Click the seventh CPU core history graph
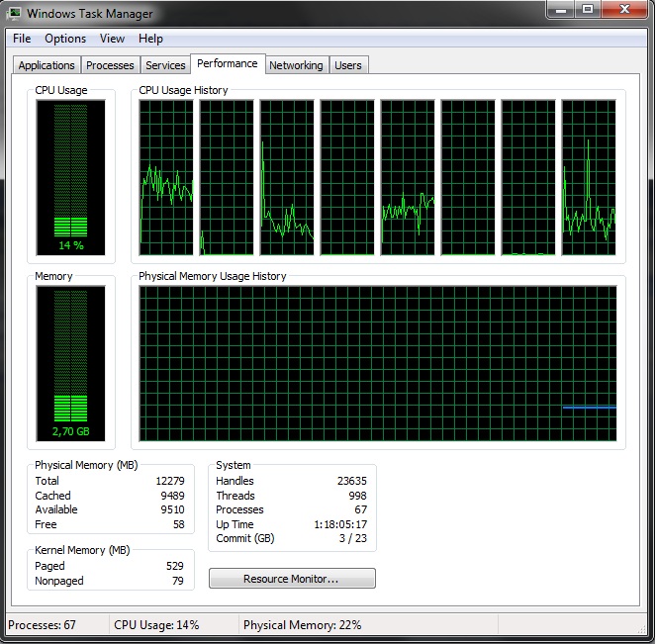This screenshot has height=644, width=657. [528, 178]
